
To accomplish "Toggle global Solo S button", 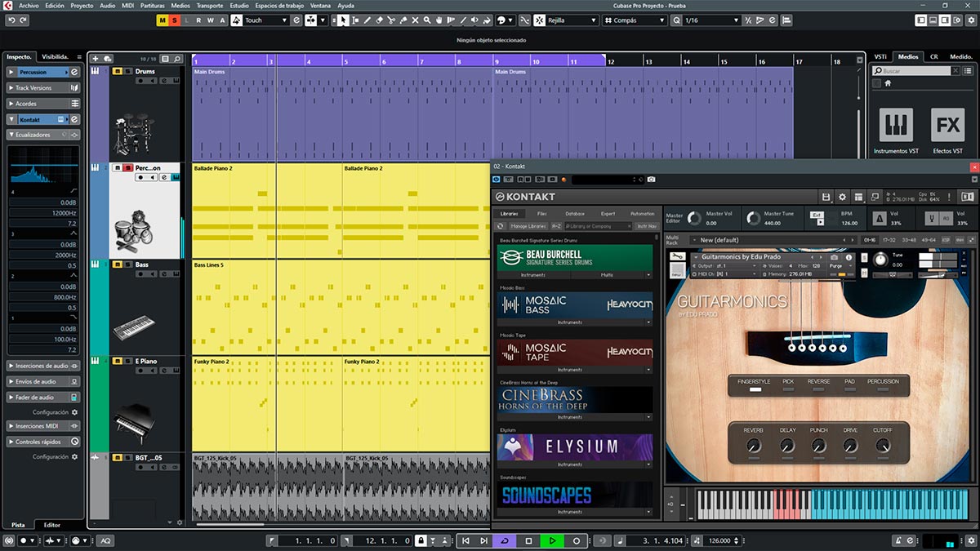I will coord(174,20).
